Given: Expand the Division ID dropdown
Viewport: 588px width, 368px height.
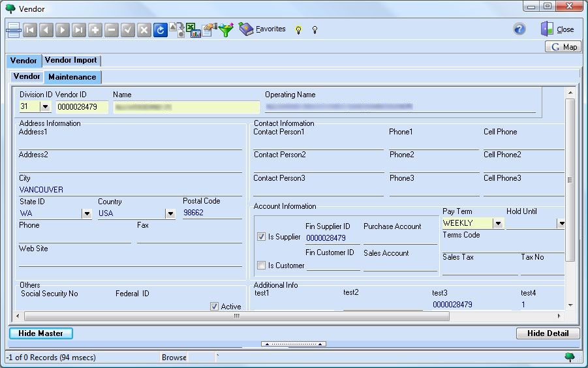Looking at the screenshot, I should click(46, 107).
